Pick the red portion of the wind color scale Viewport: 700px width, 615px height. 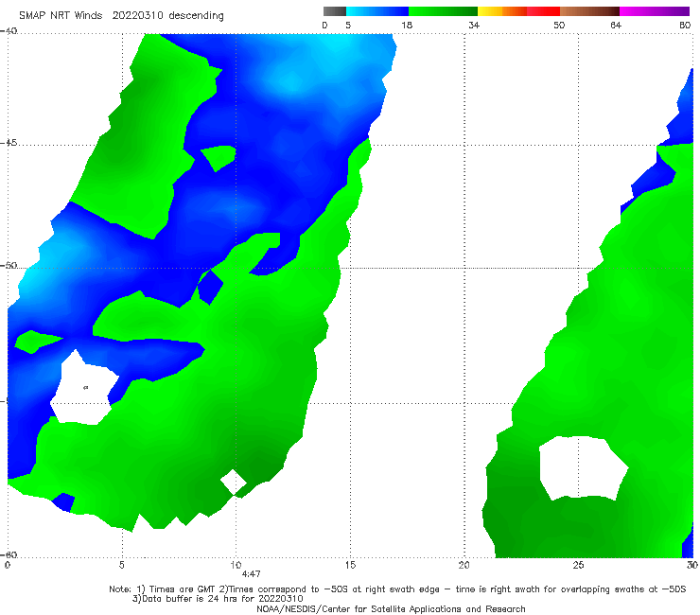click(543, 11)
